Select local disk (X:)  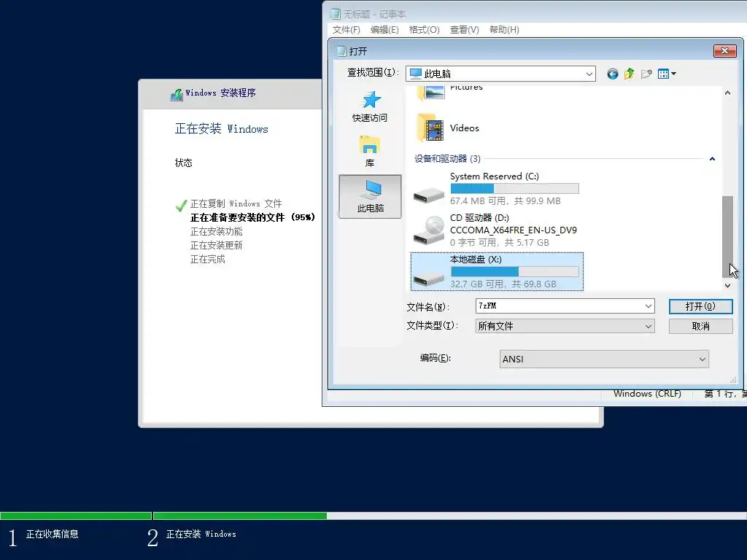[x=496, y=271]
